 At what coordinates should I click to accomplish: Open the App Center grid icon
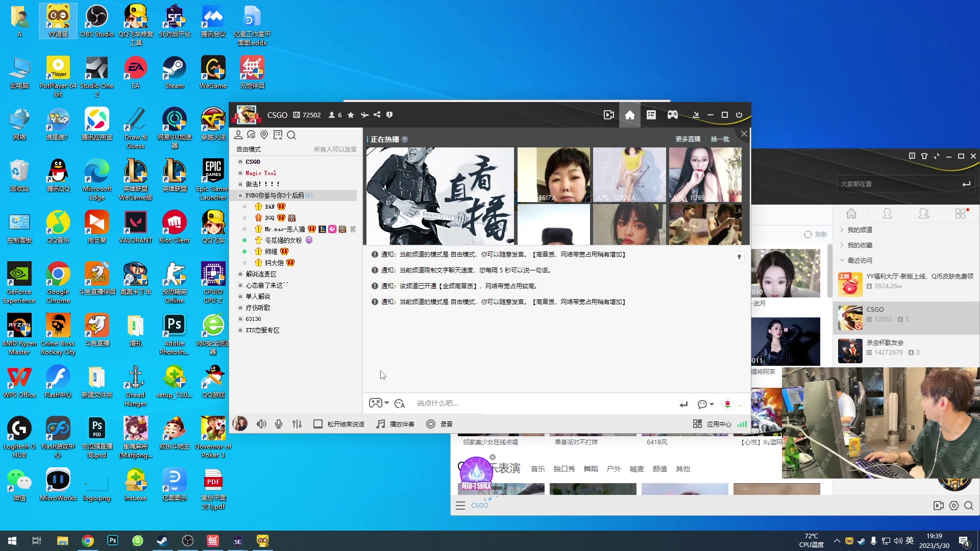tap(697, 424)
